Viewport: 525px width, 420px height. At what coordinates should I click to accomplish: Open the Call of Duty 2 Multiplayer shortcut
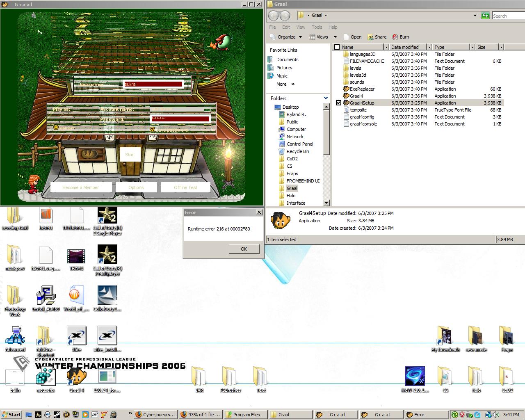pos(107,255)
